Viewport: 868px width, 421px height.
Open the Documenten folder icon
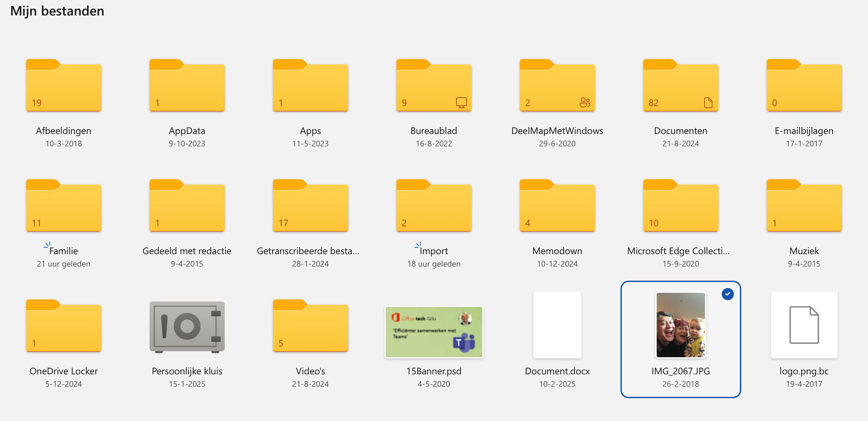pos(680,86)
